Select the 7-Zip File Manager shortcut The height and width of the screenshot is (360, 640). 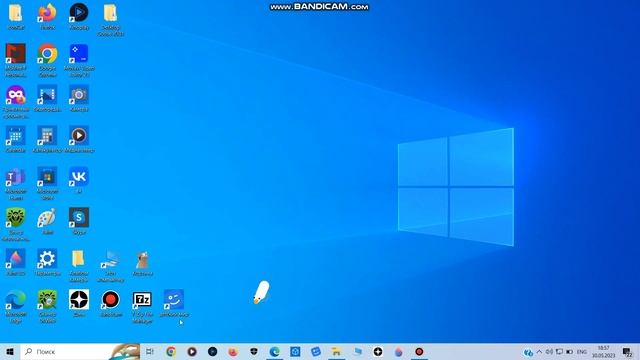click(x=142, y=307)
